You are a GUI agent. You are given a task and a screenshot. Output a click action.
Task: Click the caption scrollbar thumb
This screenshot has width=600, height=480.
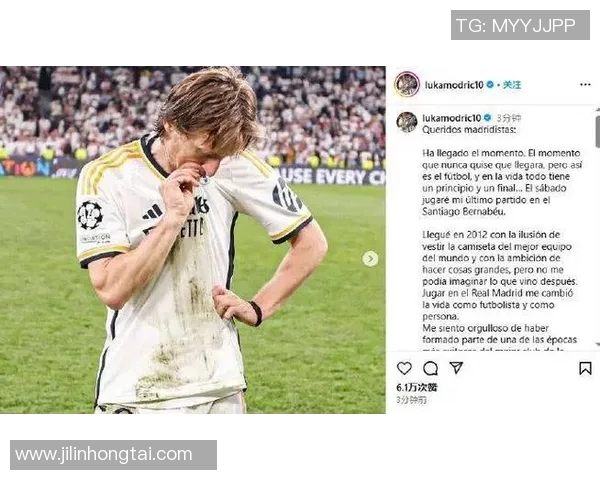pyautogui.click(x=597, y=130)
